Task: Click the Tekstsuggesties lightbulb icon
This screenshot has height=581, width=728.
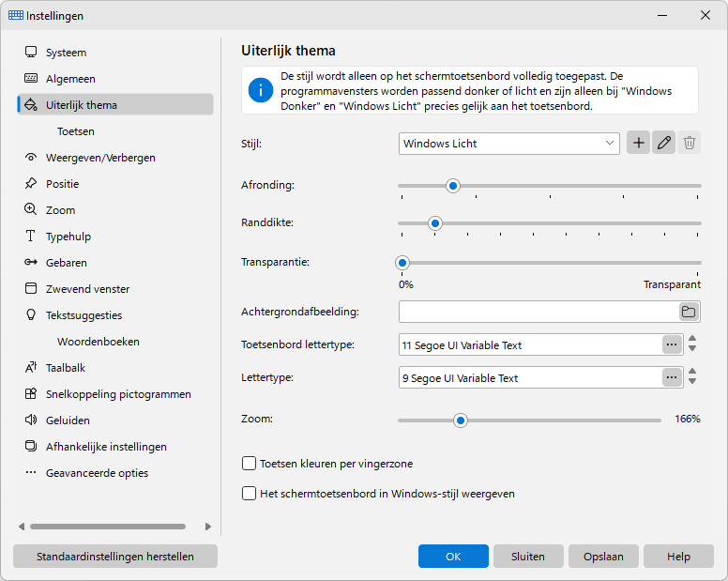Action: 31,314
